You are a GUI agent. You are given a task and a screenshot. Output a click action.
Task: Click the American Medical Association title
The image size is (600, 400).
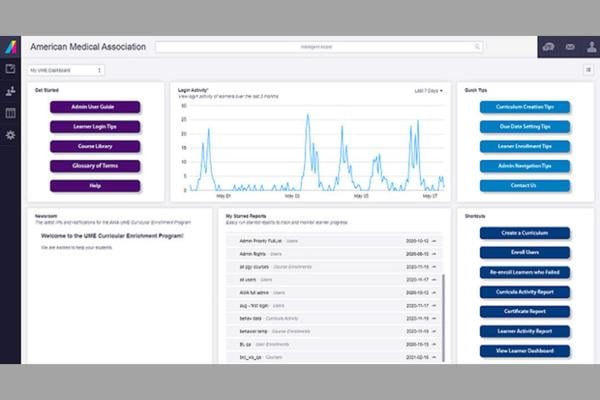coord(88,47)
